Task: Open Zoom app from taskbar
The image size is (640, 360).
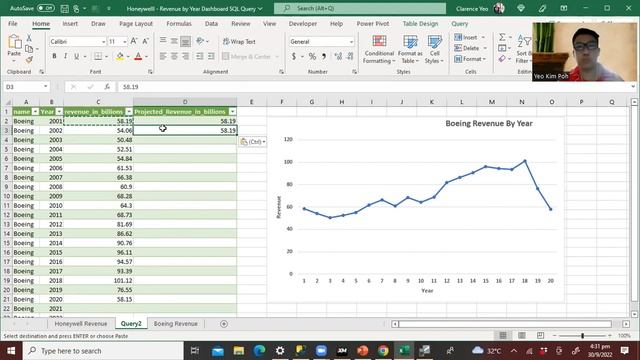Action: coord(321,351)
